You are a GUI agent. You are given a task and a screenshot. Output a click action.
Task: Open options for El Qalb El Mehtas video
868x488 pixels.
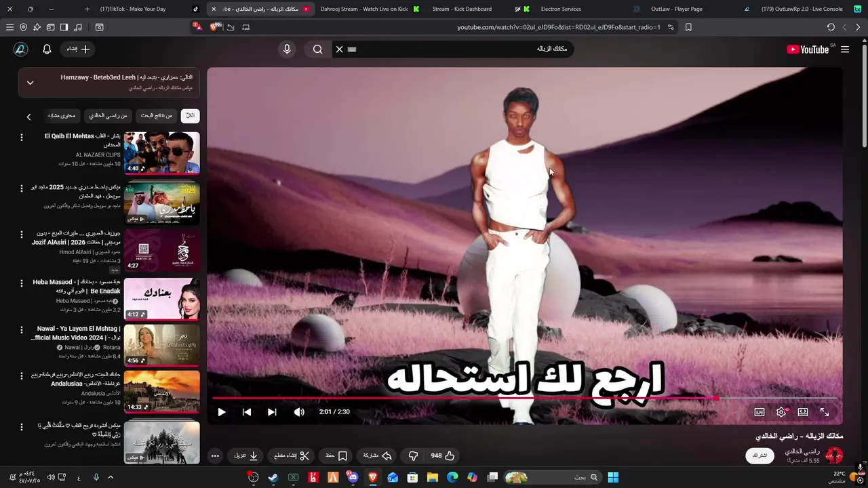(x=21, y=138)
